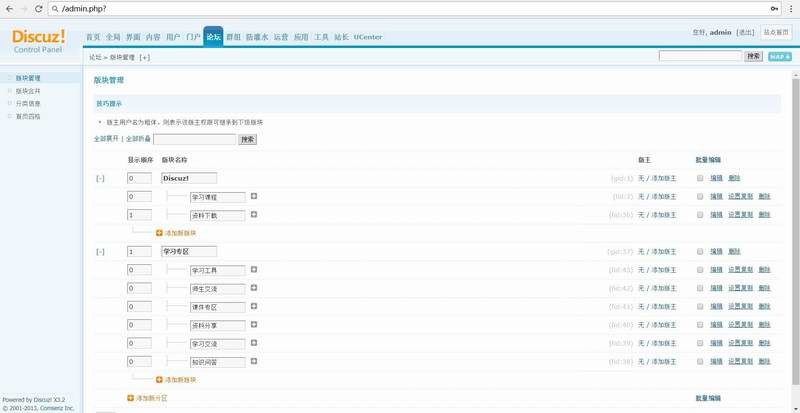Collapse the Discuz! category with [-]
Viewport: 800px width, 413px height.
101,179
